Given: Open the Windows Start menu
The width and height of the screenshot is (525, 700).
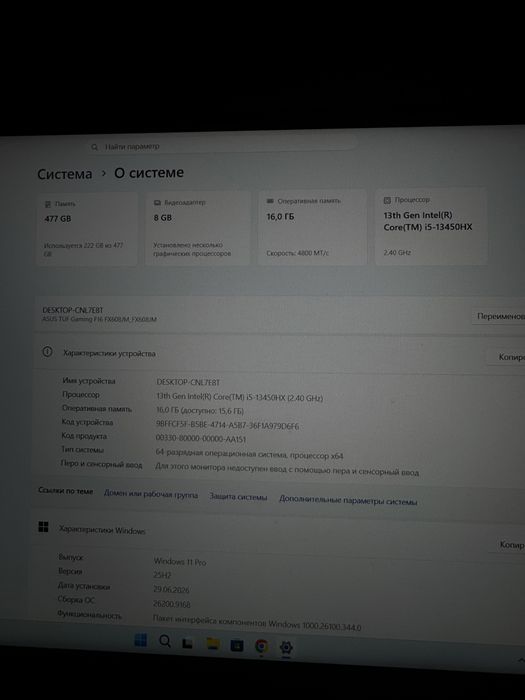Looking at the screenshot, I should [x=140, y=641].
